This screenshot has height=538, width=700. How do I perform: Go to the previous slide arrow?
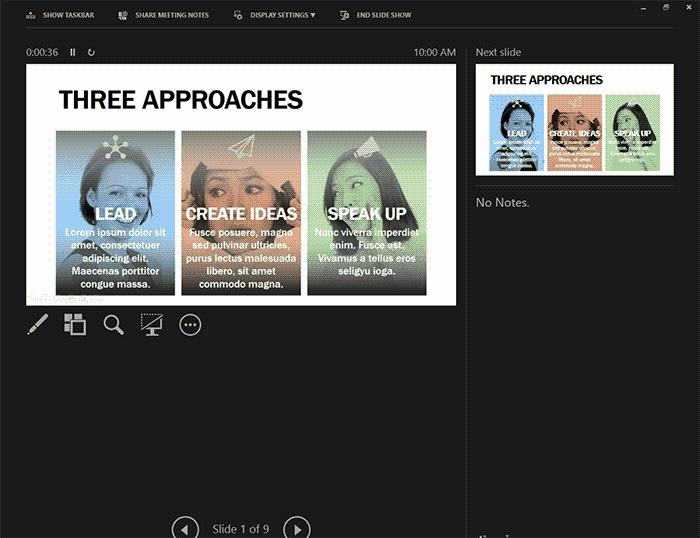[x=185, y=528]
